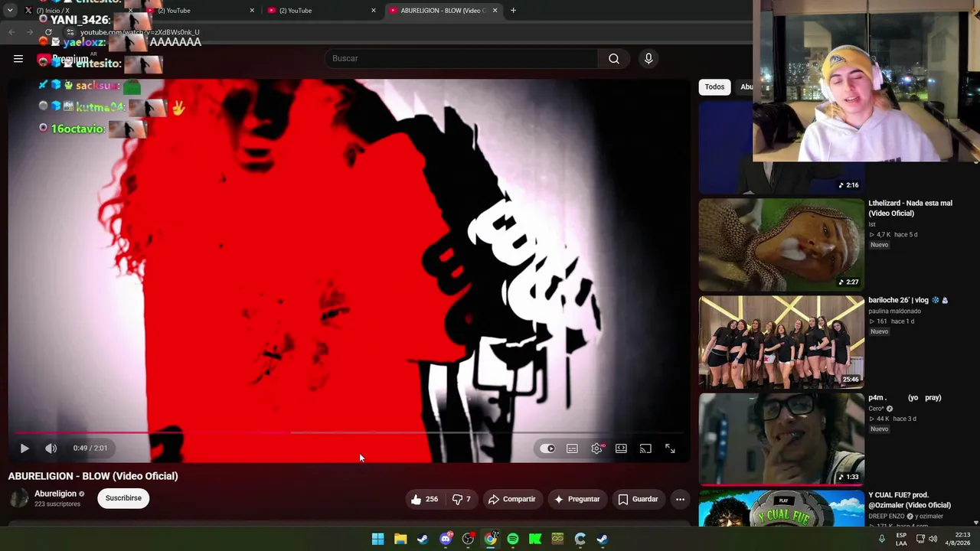
Task: Open the Y CUAL FUE video thumbnail
Action: (x=781, y=508)
